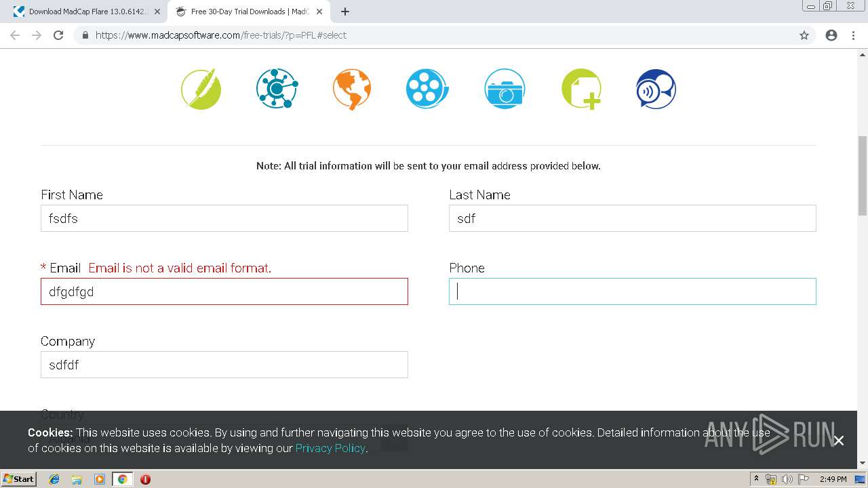Click the Email validation error message
868x488 pixels.
pyautogui.click(x=180, y=268)
